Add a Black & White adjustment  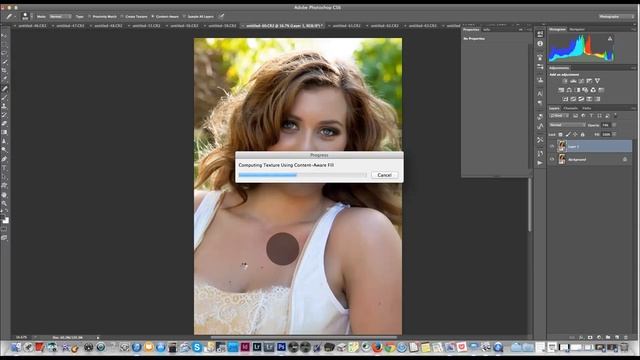(578, 90)
